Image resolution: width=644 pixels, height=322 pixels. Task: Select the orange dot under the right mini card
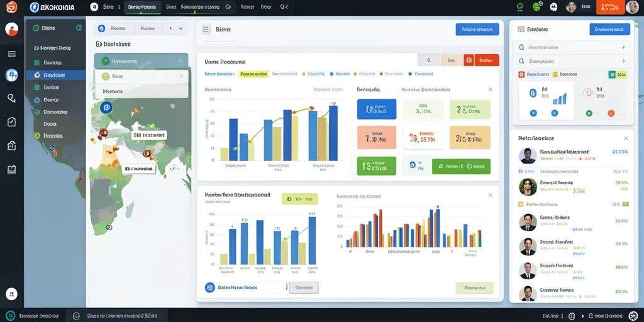click(611, 113)
